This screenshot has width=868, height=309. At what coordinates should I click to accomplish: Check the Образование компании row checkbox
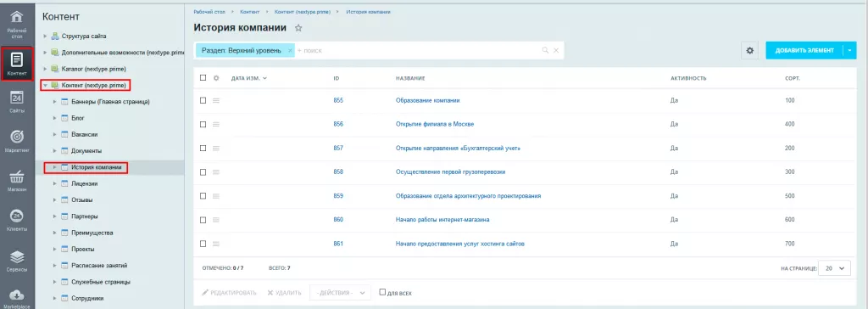click(x=203, y=100)
